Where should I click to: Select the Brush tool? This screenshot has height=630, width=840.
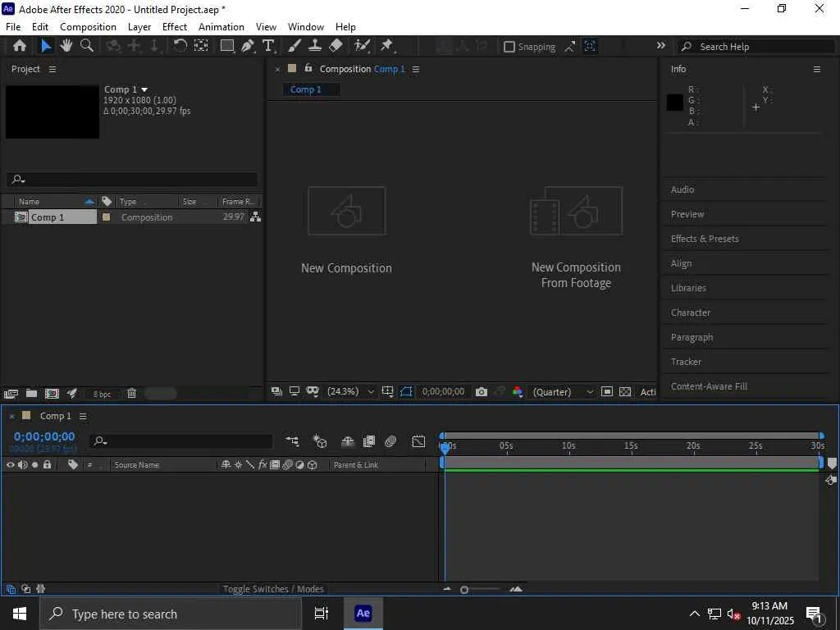[294, 46]
